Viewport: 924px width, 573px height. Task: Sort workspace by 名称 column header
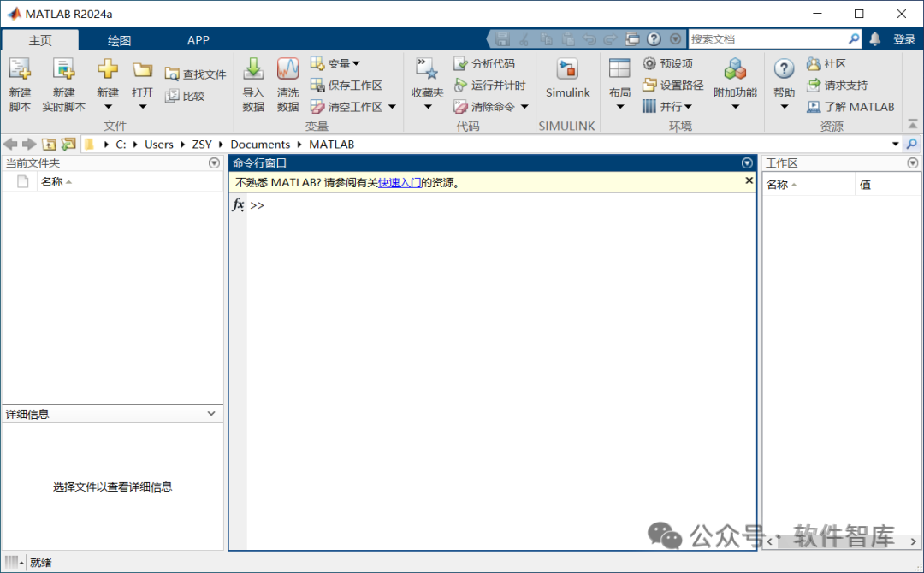coord(808,185)
